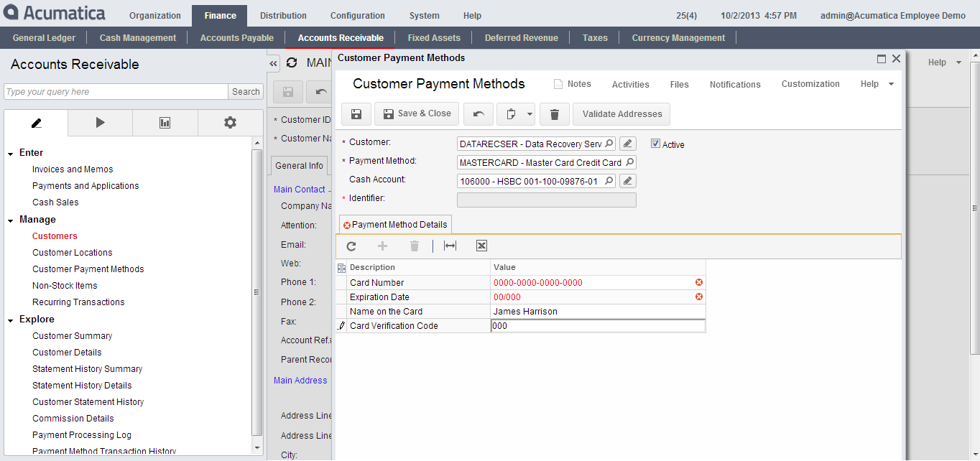Open the dialog Help dropdown arrow
The height and width of the screenshot is (461, 980).
click(892, 84)
